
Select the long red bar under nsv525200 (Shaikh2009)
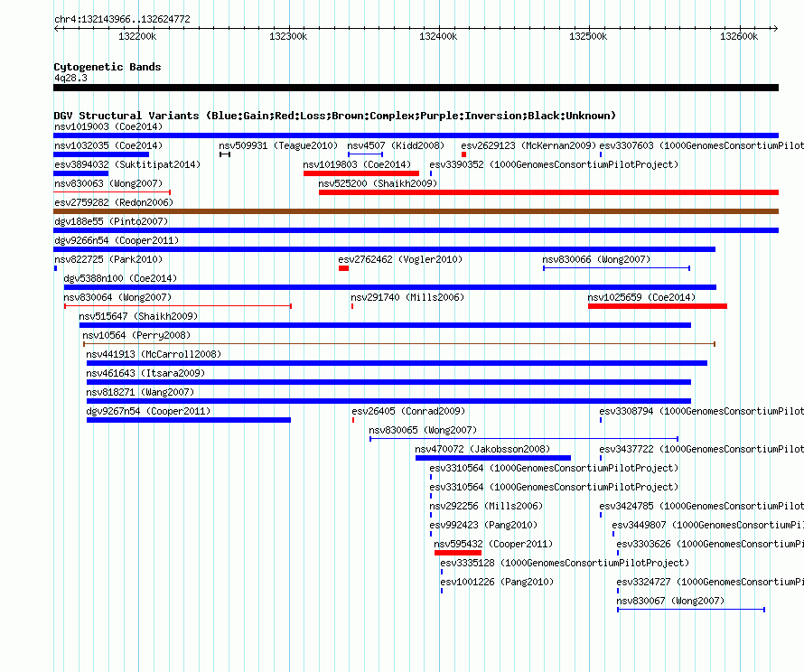548,192
